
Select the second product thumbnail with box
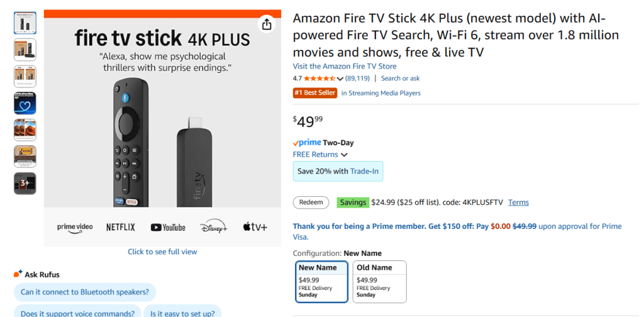(x=25, y=50)
